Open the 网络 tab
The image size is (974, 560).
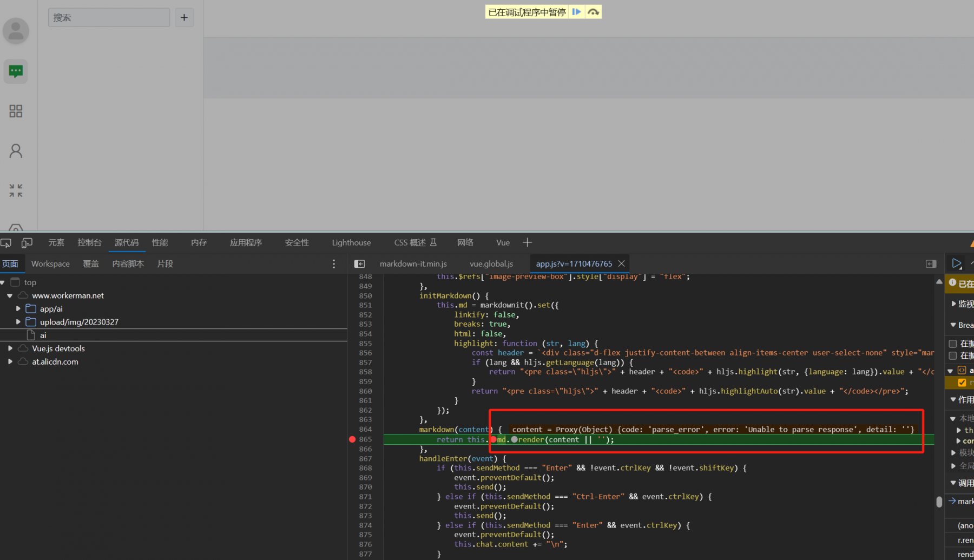click(x=465, y=242)
